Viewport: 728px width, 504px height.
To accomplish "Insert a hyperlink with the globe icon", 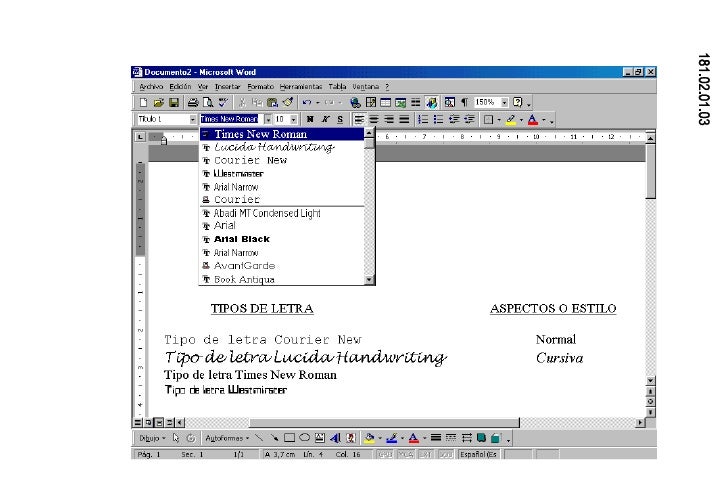I will pyautogui.click(x=356, y=103).
